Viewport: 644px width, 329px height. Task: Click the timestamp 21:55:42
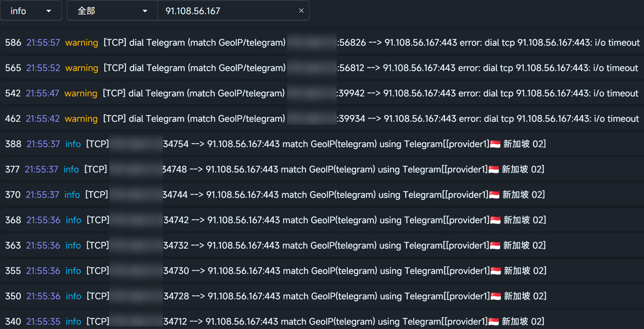[x=43, y=118]
